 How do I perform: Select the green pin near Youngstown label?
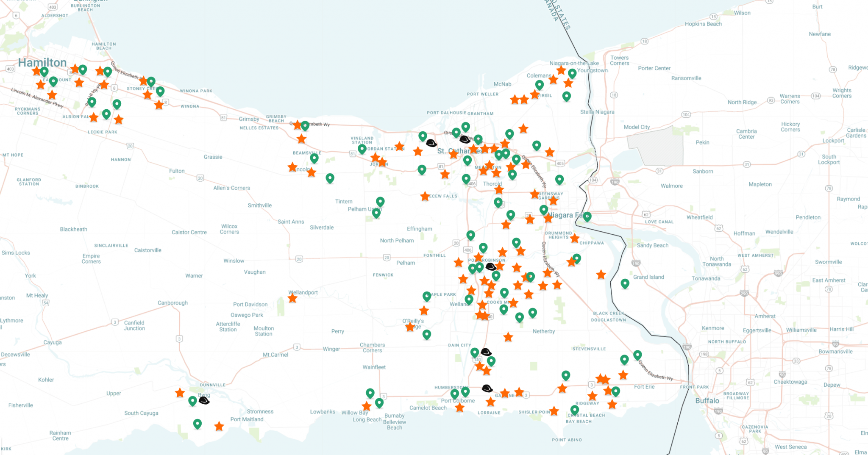pos(572,74)
